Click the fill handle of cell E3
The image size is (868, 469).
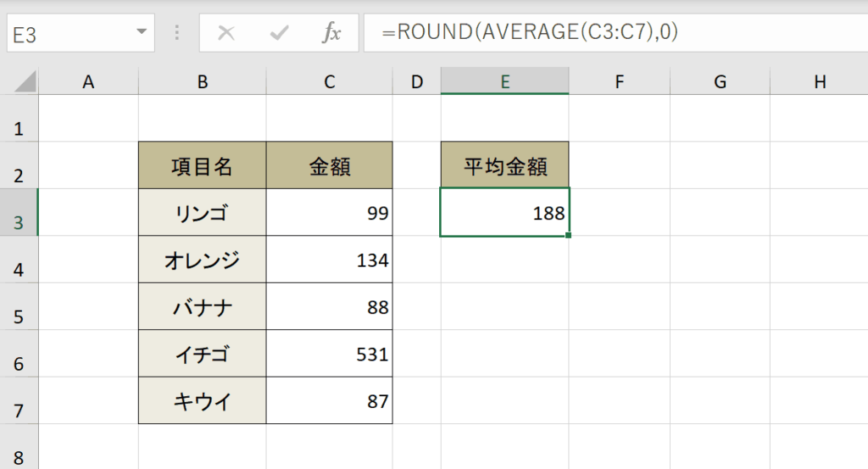(569, 235)
